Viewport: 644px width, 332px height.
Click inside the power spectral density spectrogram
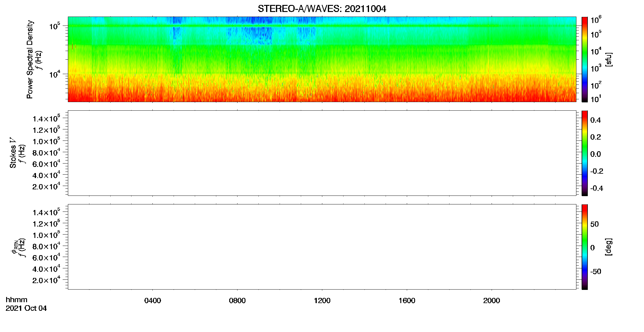322,59
